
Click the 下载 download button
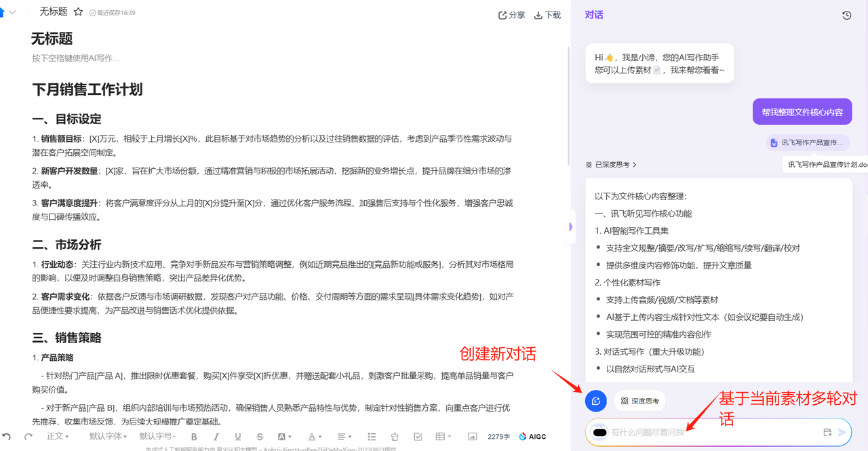(x=547, y=15)
